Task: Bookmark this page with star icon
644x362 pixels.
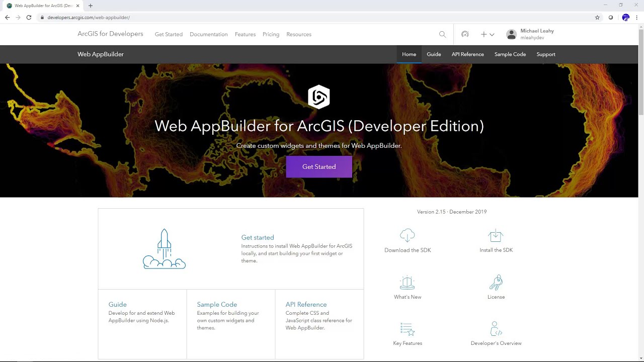Action: click(x=597, y=17)
